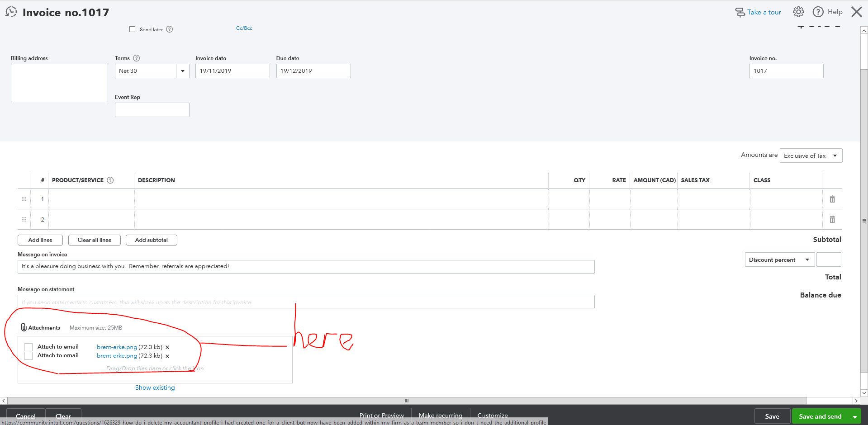Expand the Save and send arrow menu
The width and height of the screenshot is (868, 425).
(x=855, y=416)
